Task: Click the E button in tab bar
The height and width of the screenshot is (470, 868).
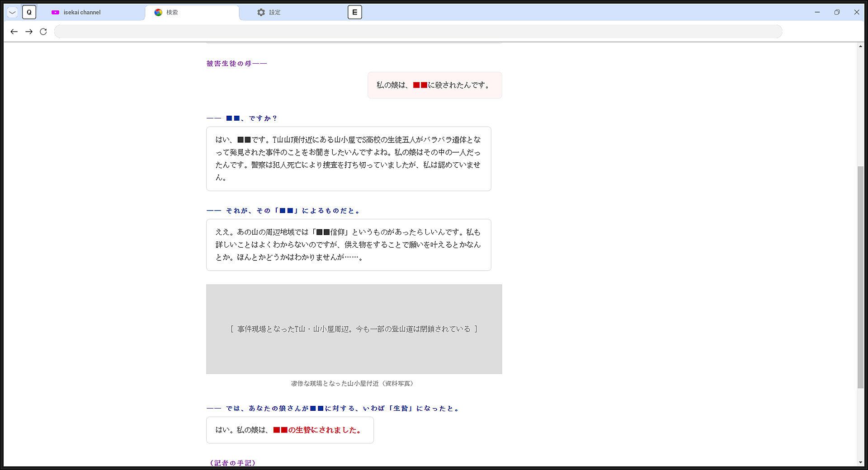Action: coord(355,12)
